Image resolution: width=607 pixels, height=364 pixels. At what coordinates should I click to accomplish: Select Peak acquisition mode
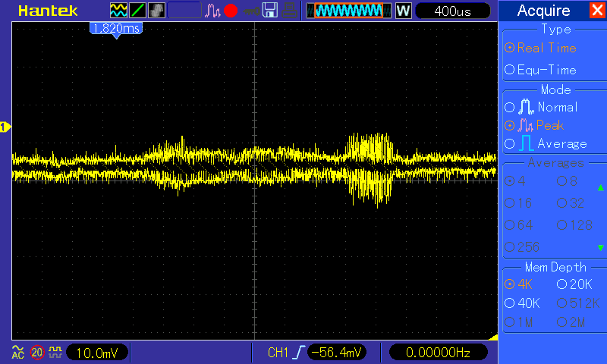tap(534, 125)
